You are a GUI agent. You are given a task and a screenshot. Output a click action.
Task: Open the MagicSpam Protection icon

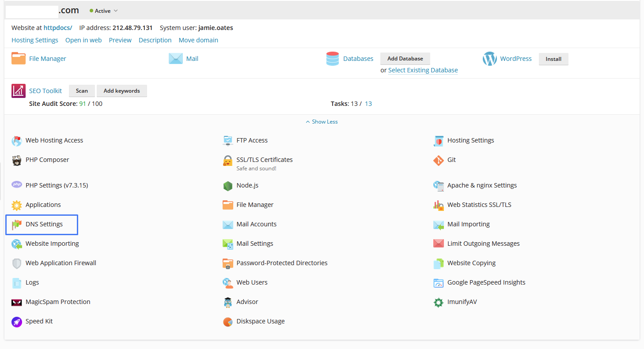click(x=17, y=302)
